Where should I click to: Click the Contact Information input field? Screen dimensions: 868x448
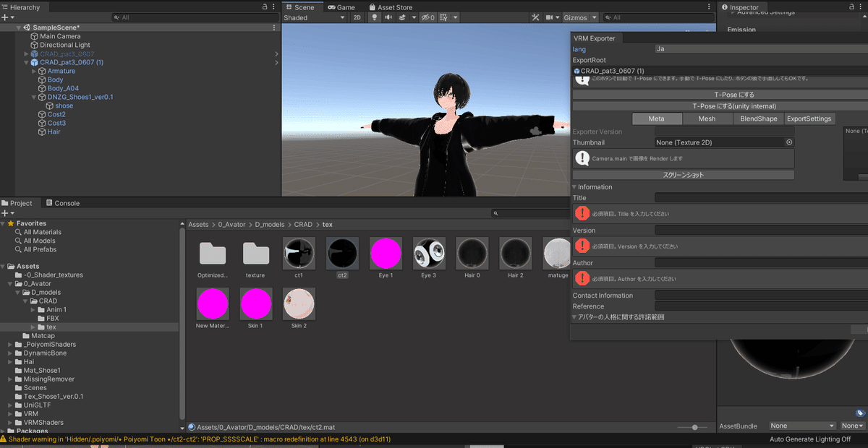click(x=761, y=296)
